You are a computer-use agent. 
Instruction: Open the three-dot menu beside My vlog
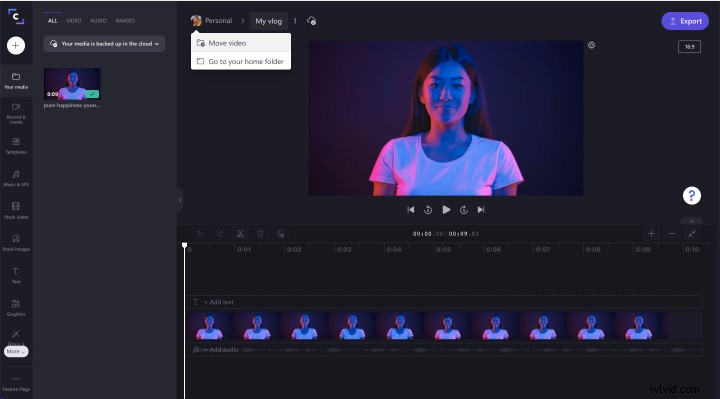[x=295, y=21]
